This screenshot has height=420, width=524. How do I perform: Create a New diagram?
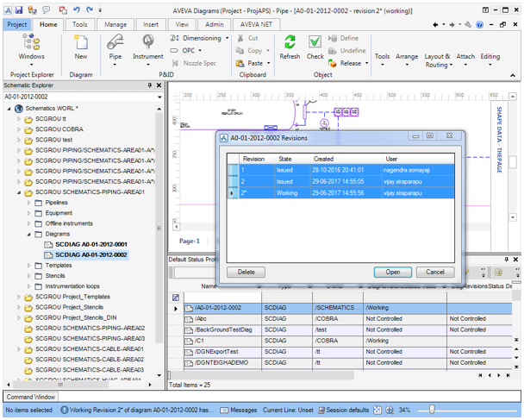tap(81, 47)
